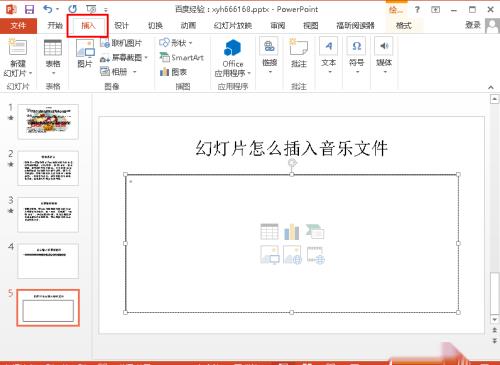The width and height of the screenshot is (500, 365).
Task: Insert a SmartArt graphic
Action: point(182,57)
